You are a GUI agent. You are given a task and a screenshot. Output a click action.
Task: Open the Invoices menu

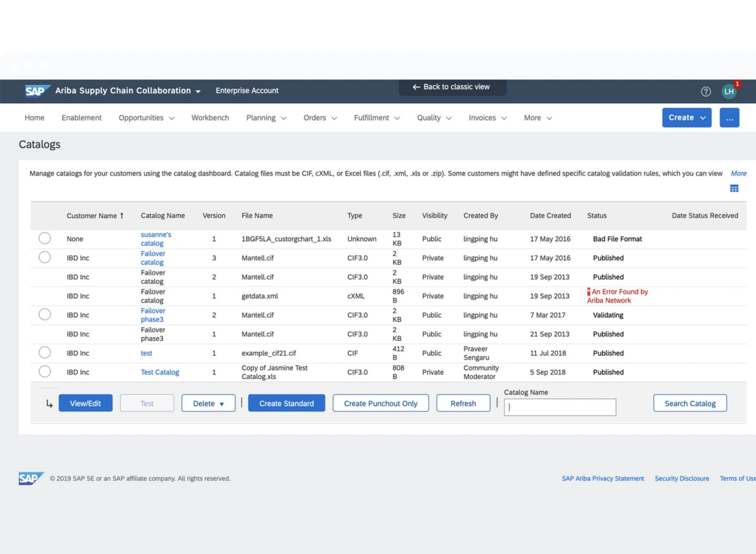point(487,118)
